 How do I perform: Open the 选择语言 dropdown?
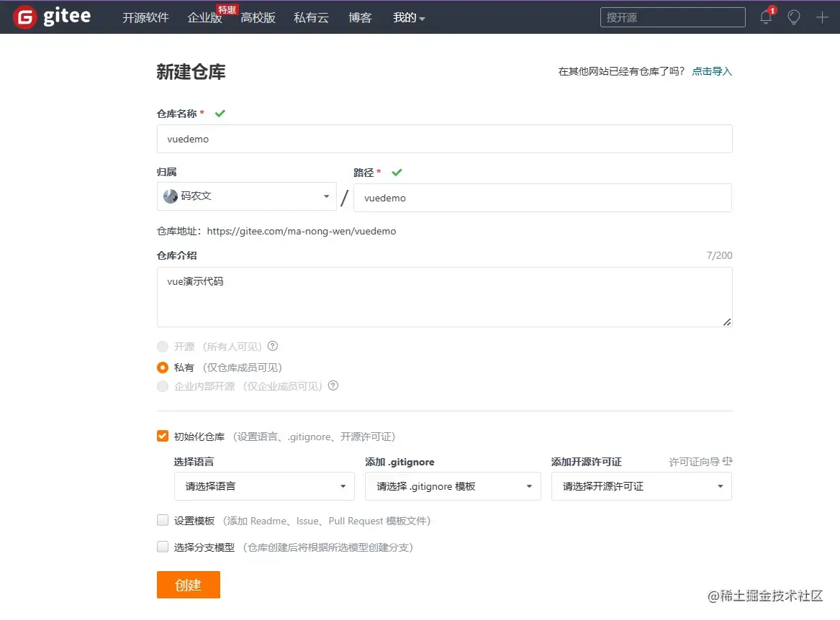tap(264, 486)
